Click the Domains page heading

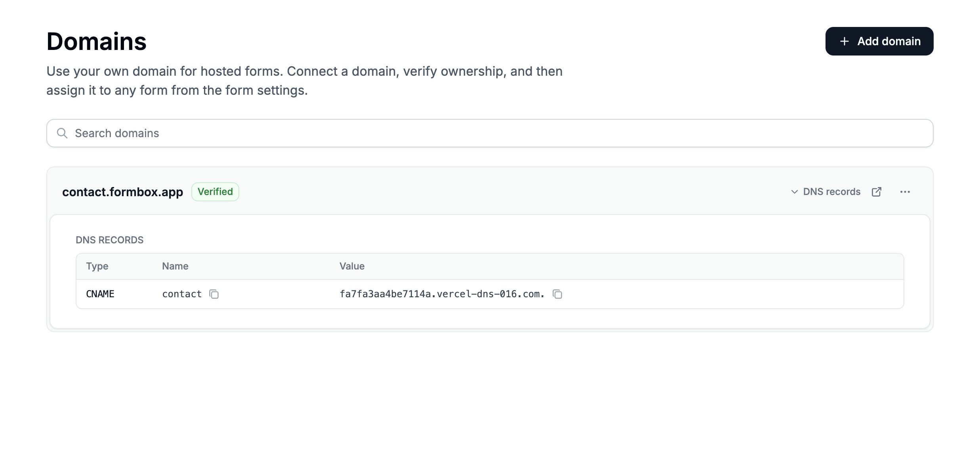[96, 41]
